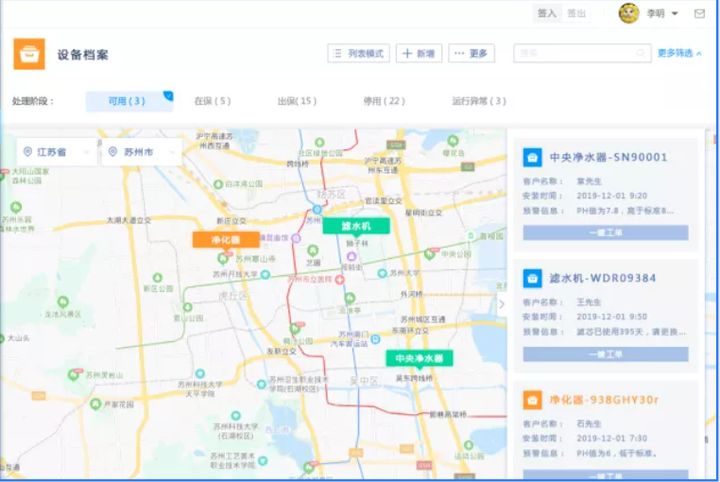Click the 中央公园 map pin

click(430, 254)
